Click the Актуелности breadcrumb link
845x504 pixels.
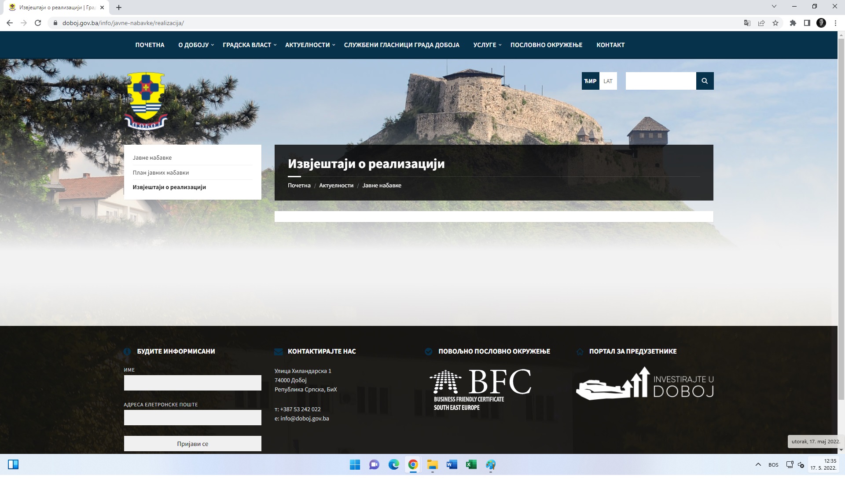tap(336, 185)
